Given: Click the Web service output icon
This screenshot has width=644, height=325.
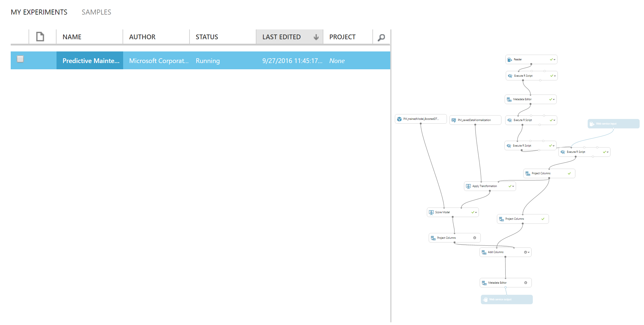Looking at the screenshot, I should 485,299.
